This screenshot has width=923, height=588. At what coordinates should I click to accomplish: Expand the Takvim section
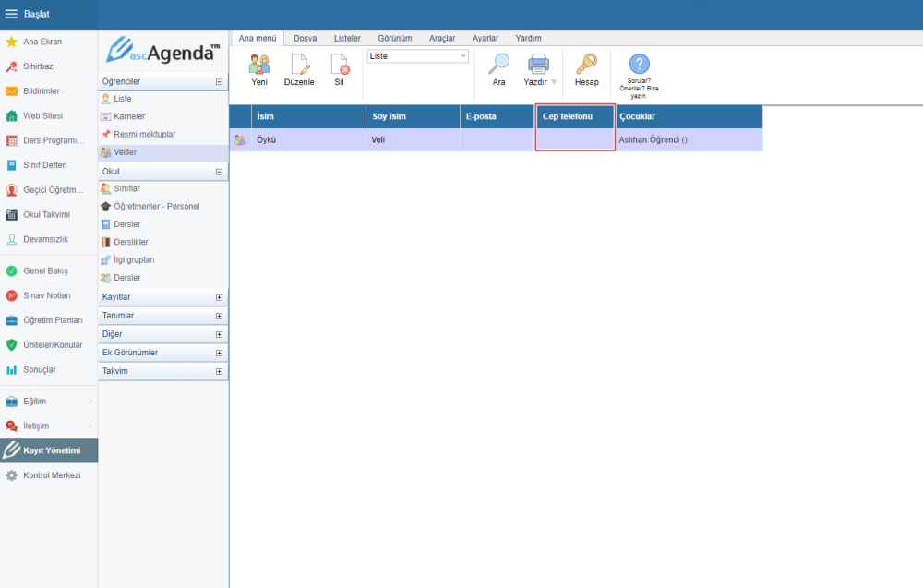[x=219, y=371]
